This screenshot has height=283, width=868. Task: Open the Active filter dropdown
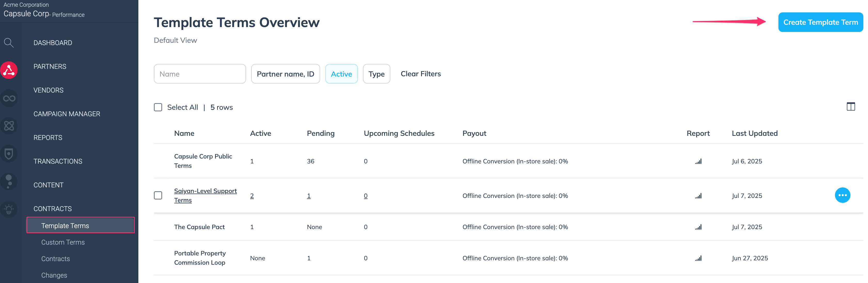click(x=341, y=74)
